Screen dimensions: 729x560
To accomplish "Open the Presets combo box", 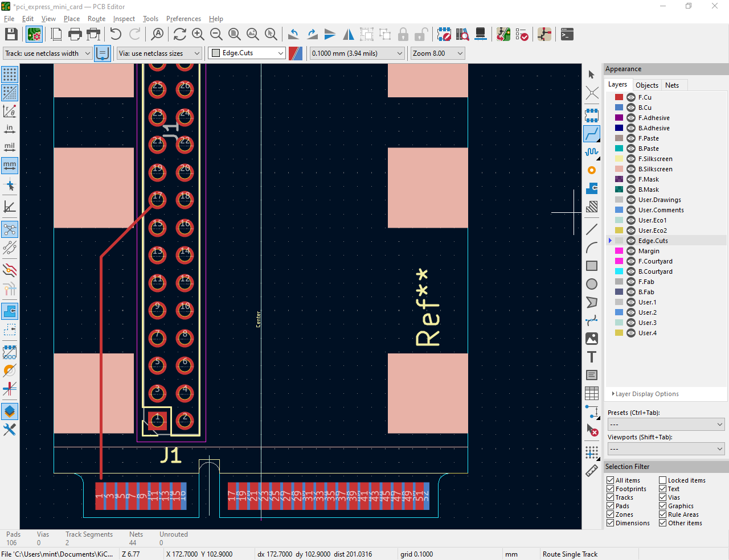I will pos(666,425).
